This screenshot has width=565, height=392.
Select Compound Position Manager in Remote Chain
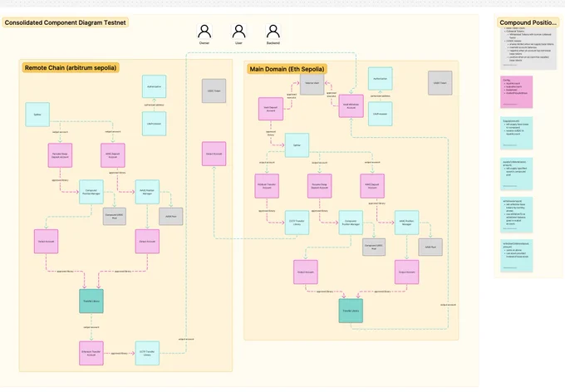tap(91, 192)
